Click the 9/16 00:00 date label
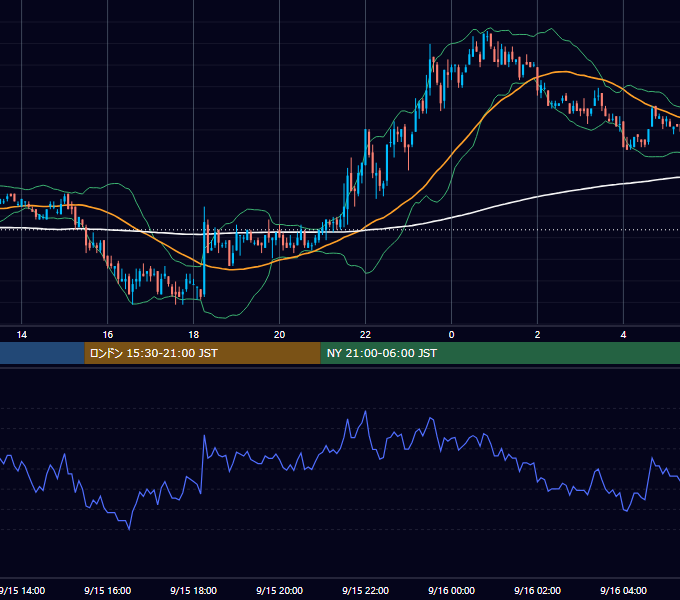680x600 pixels. [x=451, y=590]
